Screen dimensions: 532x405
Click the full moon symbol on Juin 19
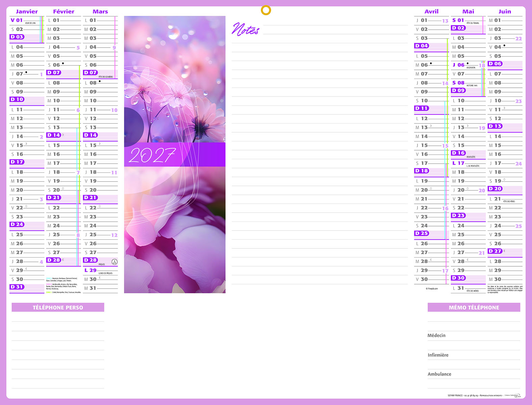(504, 180)
